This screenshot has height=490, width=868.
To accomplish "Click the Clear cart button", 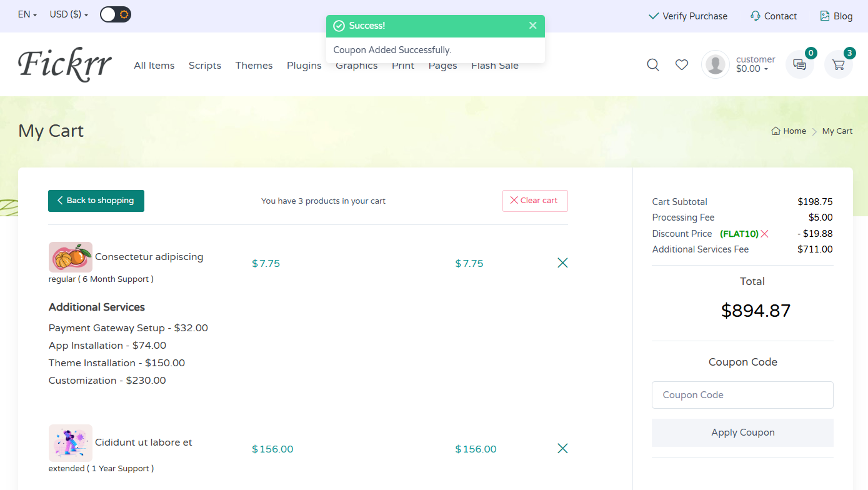I will point(535,201).
